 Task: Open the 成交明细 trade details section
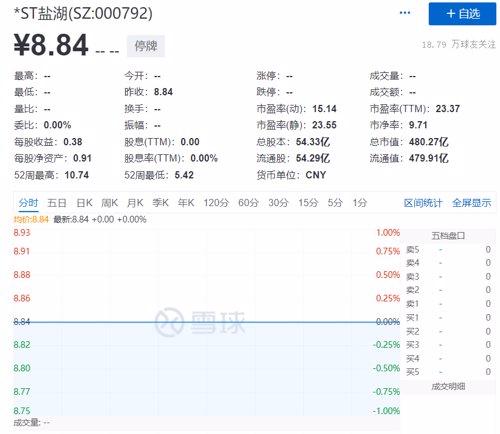(448, 387)
